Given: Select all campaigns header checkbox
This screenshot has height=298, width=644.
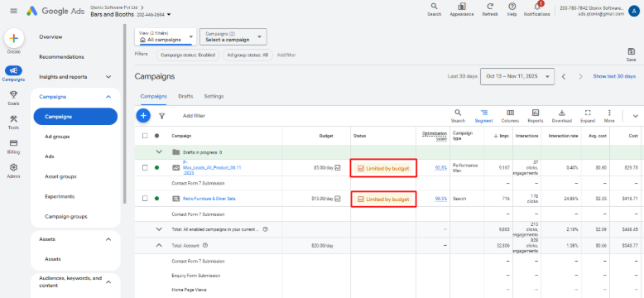Looking at the screenshot, I should (145, 136).
